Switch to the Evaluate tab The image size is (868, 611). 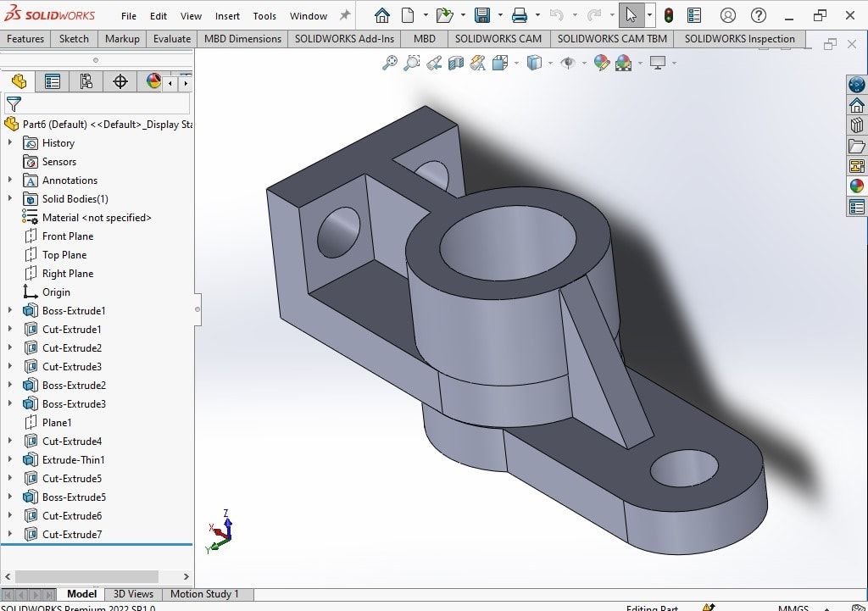pyautogui.click(x=171, y=39)
